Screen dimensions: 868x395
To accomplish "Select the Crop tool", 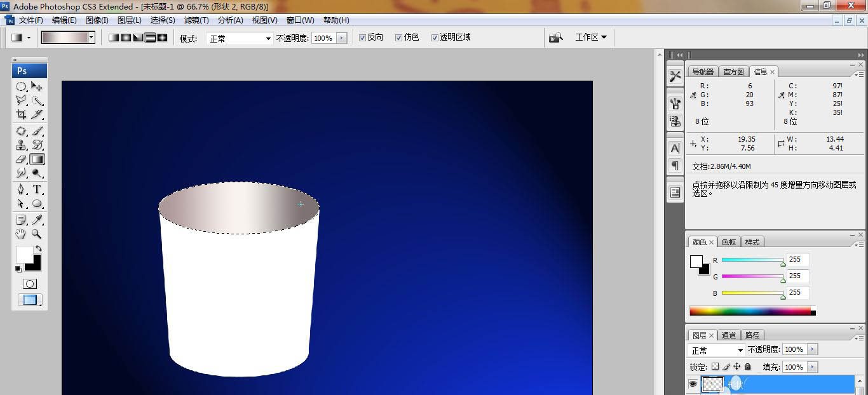I will coord(21,114).
